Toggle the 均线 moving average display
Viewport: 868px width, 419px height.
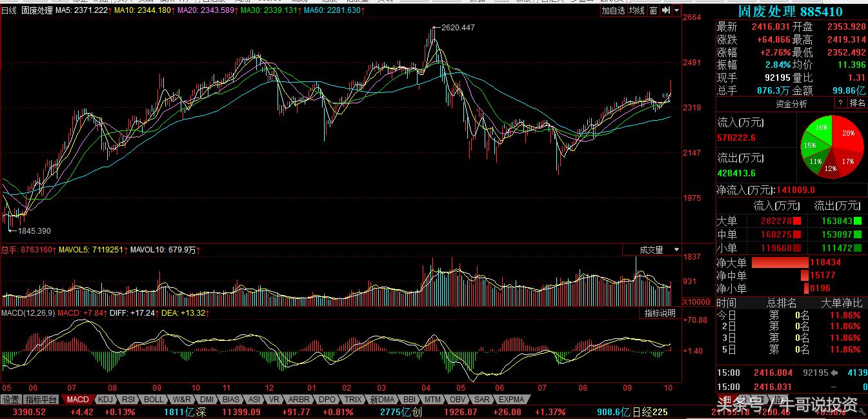[637, 10]
